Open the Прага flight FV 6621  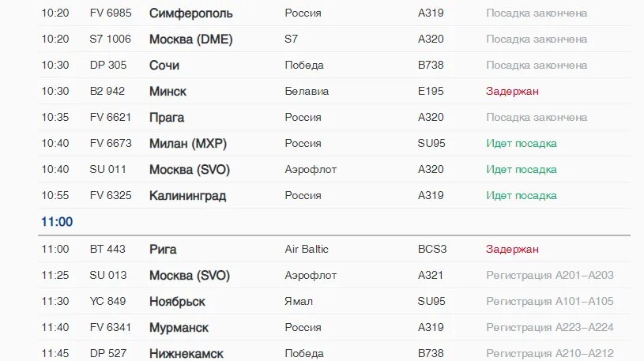334,117
